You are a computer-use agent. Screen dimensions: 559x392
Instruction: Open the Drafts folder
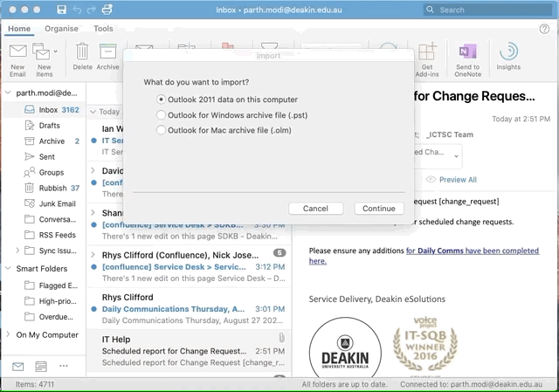[x=45, y=126]
